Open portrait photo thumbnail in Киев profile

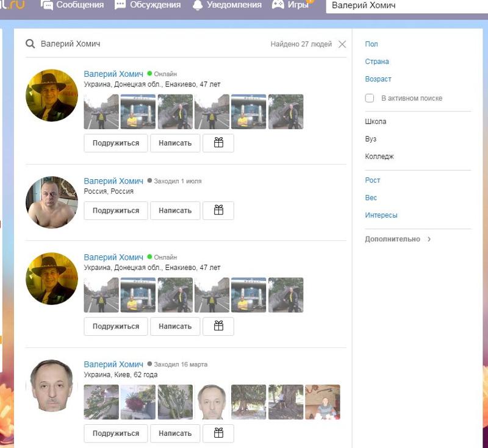(212, 402)
